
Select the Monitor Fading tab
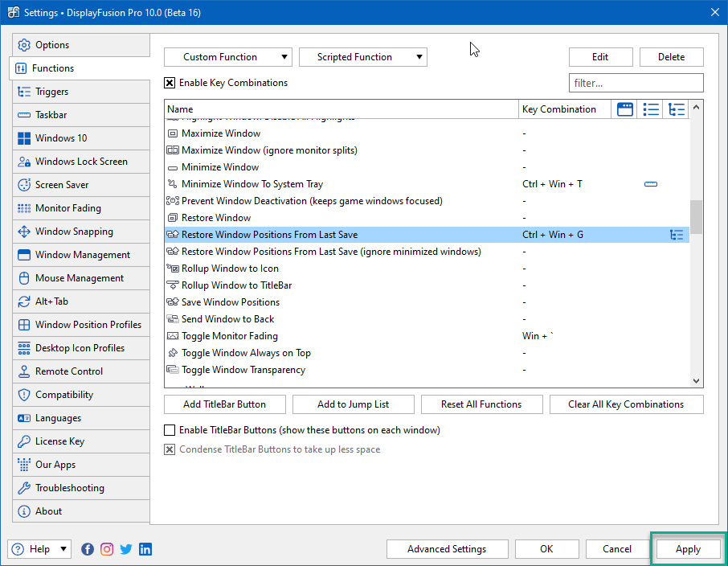pyautogui.click(x=81, y=208)
